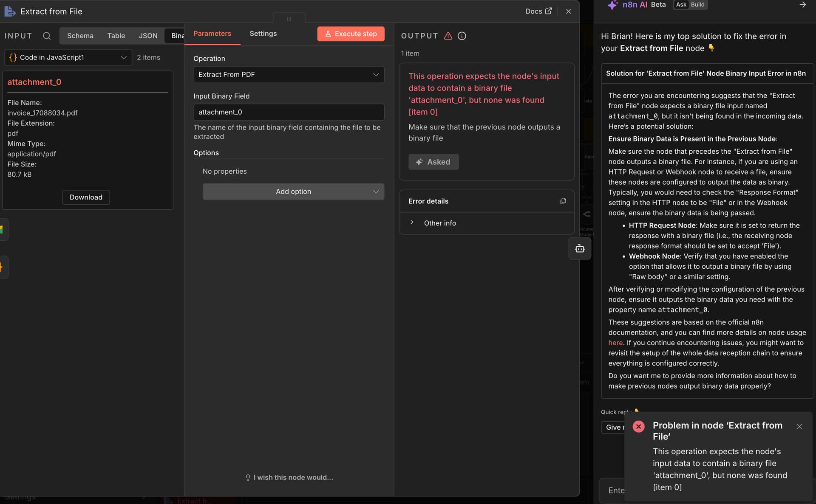Select the JSON input view tab
Viewport: 816px width, 504px height.
(148, 36)
